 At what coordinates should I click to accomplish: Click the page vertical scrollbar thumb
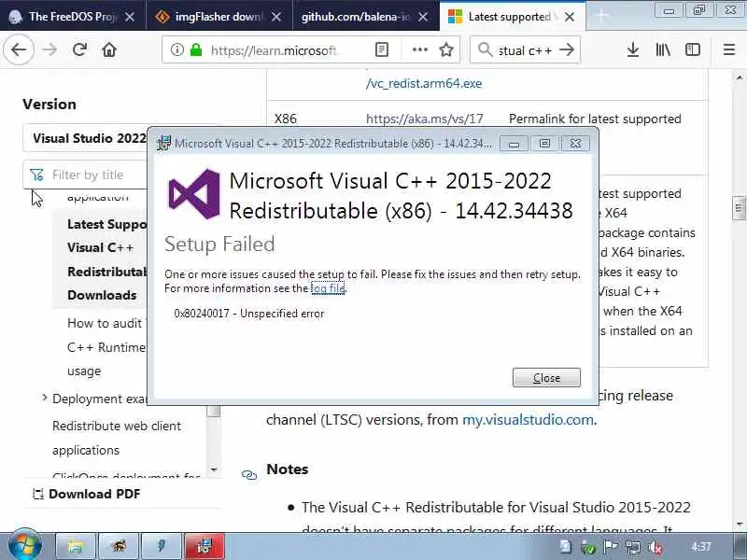coord(739,208)
